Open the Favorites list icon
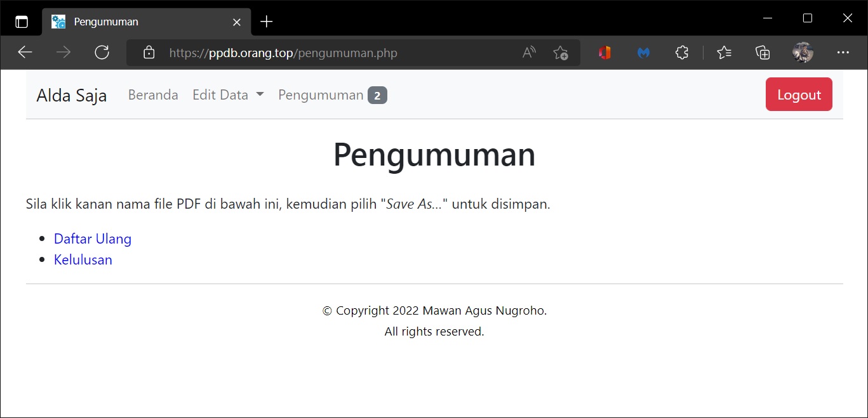The height and width of the screenshot is (418, 868). point(724,53)
